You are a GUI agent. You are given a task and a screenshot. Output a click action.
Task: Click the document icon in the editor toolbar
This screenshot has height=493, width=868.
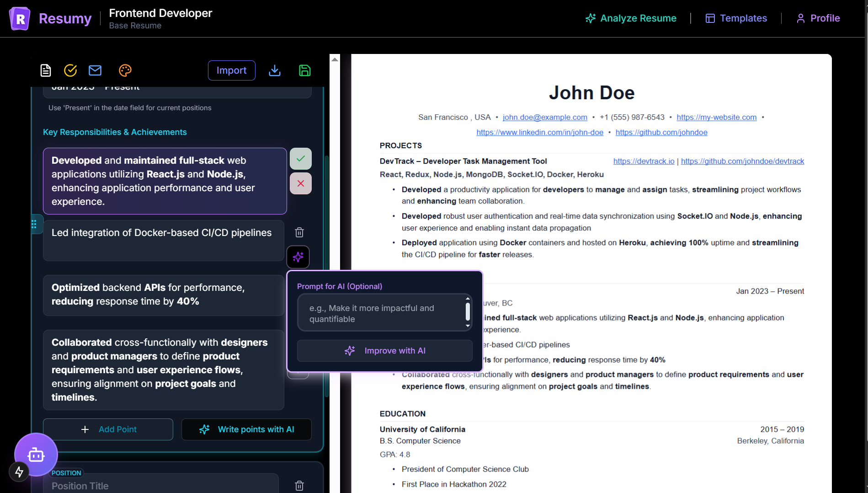point(46,70)
